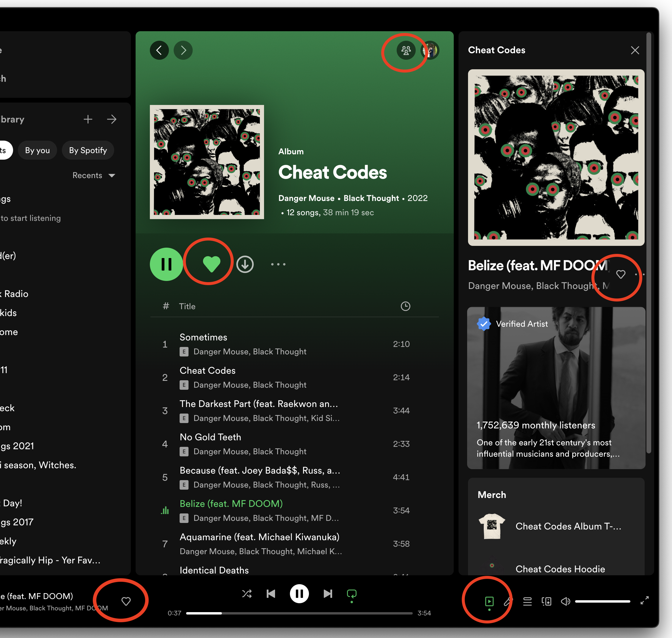Select the By Spotify filter
This screenshot has height=638, width=672.
[88, 150]
